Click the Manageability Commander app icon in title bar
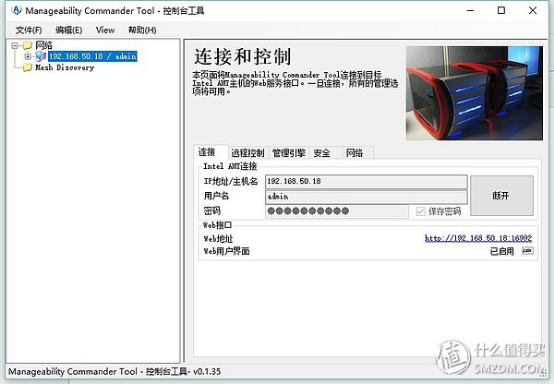Image resolution: width=554 pixels, height=384 pixels. click(16, 10)
